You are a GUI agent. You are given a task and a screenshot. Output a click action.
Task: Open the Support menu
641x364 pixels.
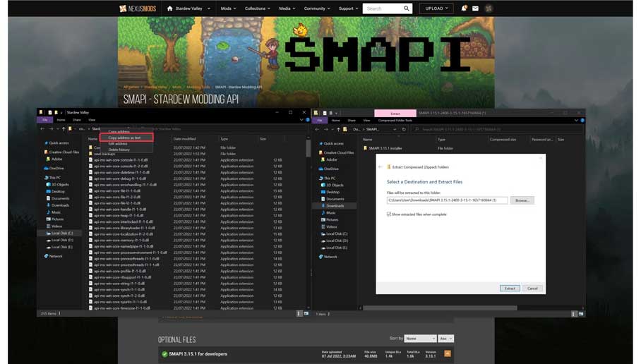[x=348, y=8]
